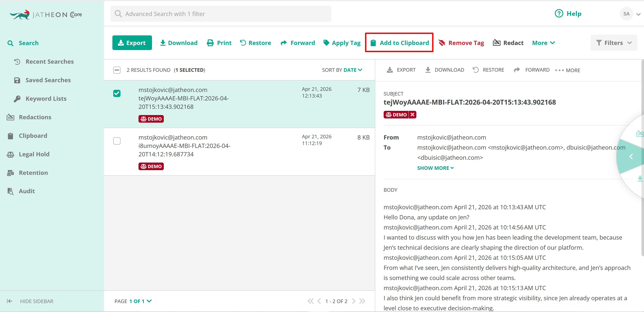Click sender mstojkovic@jatheon.com in From field

(452, 137)
